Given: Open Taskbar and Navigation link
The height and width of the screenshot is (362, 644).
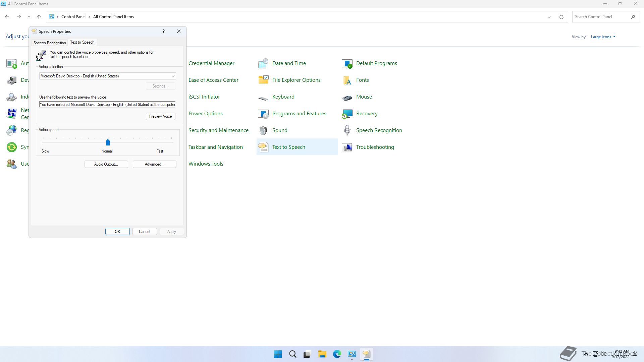Looking at the screenshot, I should coord(215,147).
